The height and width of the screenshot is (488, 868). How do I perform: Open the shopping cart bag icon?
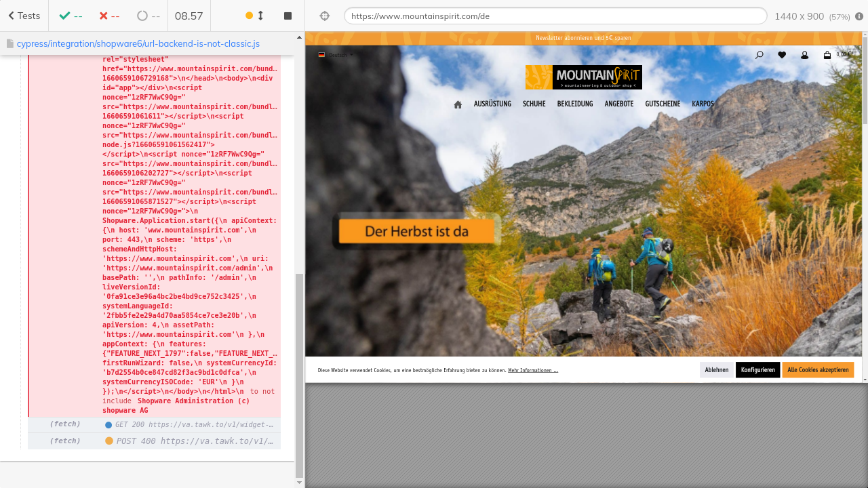pyautogui.click(x=827, y=55)
